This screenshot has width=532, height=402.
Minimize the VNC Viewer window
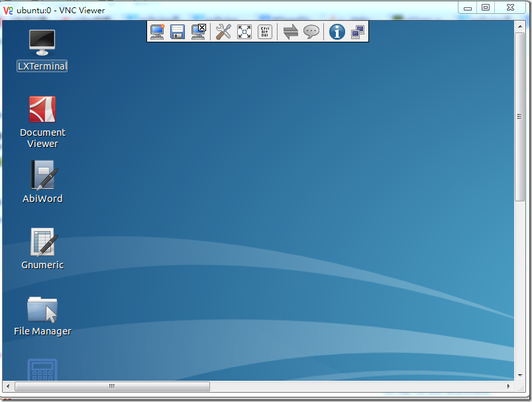click(468, 8)
